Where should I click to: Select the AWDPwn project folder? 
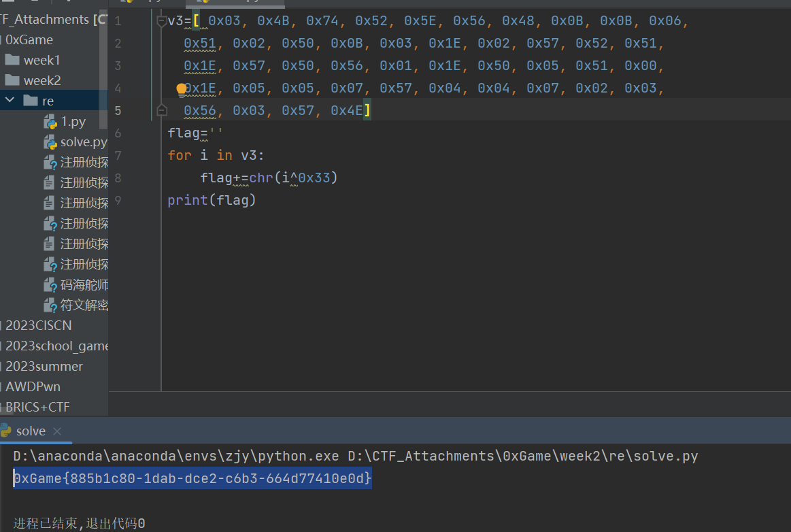pos(33,386)
